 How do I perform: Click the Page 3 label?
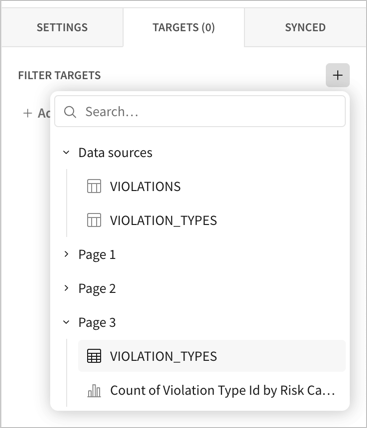point(97,323)
